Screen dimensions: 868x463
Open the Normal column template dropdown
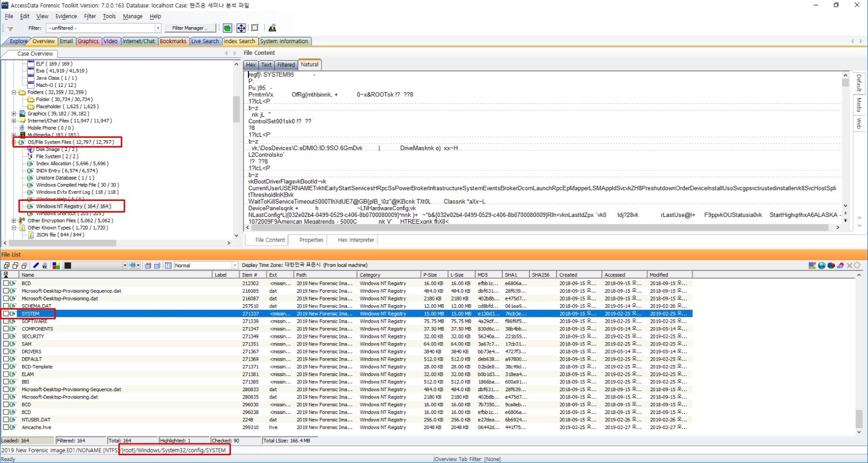coord(235,265)
